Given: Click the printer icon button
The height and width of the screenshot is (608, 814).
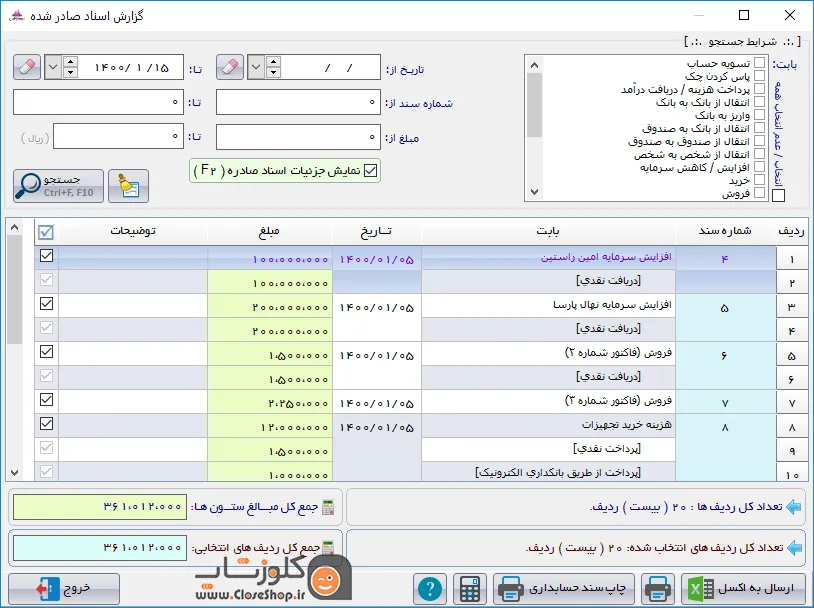Looking at the screenshot, I should point(658,589).
